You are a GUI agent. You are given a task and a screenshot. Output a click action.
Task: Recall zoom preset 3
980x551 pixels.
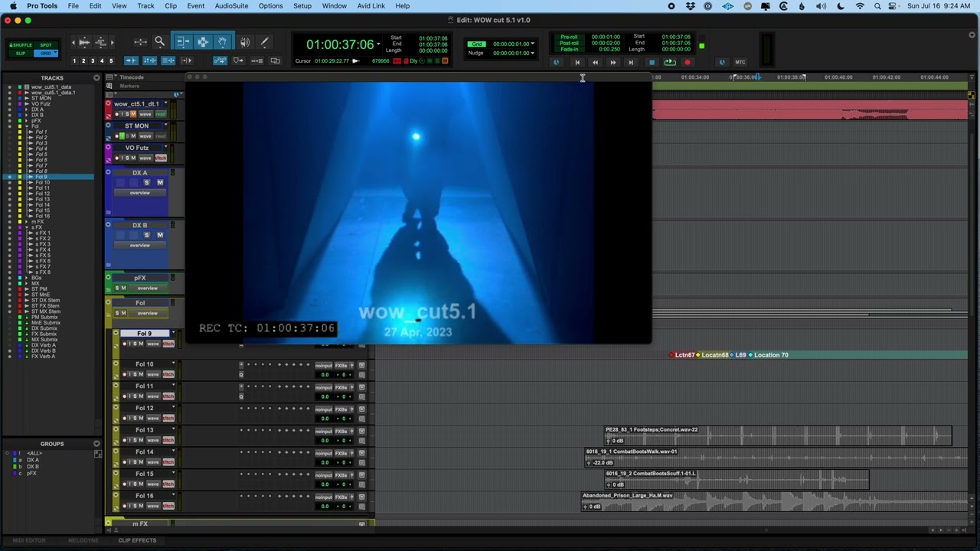[93, 60]
